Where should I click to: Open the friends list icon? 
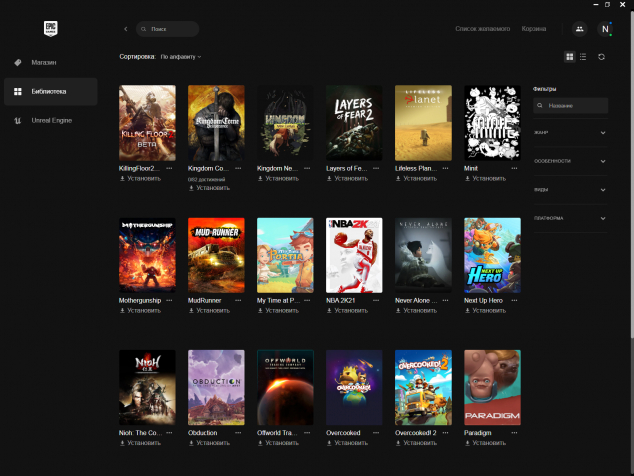(x=579, y=29)
